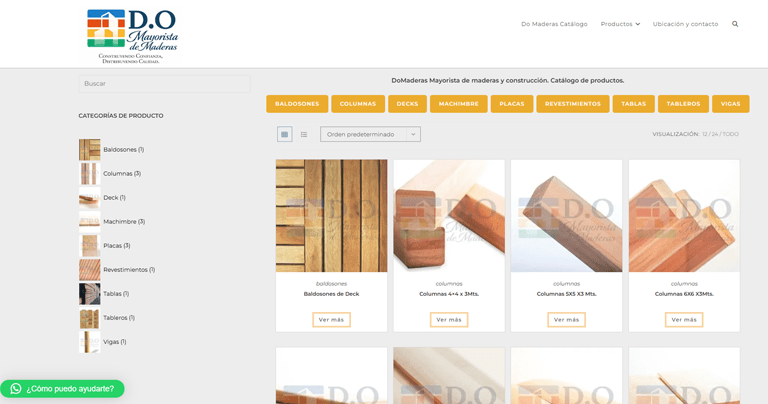The height and width of the screenshot is (404, 768).
Task: Click Revestimientos category thumbnail in sidebar
Action: coord(90,270)
